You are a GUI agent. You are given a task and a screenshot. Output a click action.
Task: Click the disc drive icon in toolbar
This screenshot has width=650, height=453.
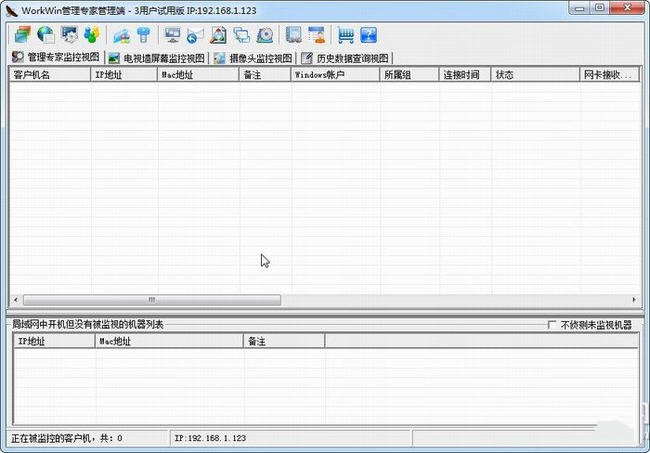[x=266, y=35]
